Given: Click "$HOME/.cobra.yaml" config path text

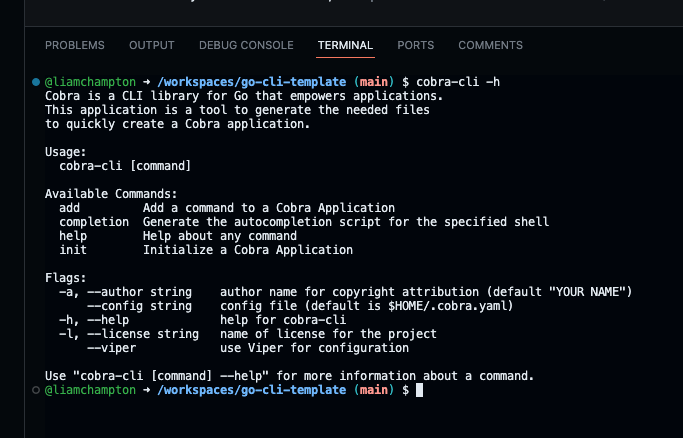Looking at the screenshot, I should (x=447, y=306).
